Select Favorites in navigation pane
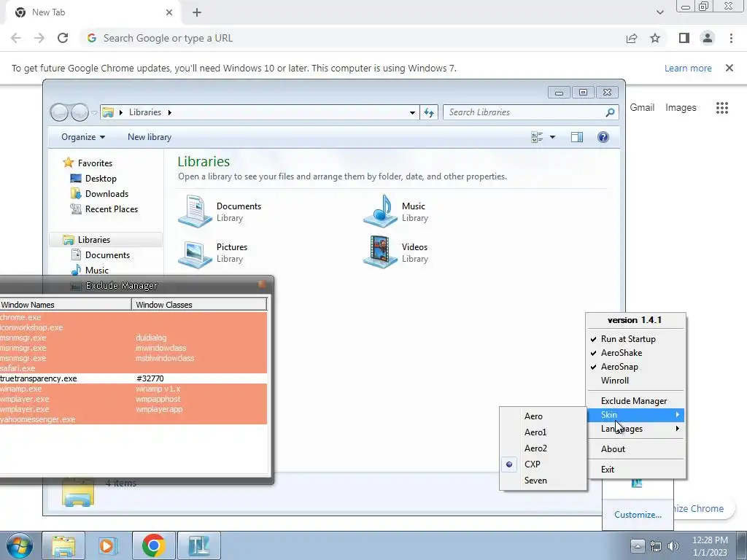The image size is (747, 560). click(x=95, y=163)
